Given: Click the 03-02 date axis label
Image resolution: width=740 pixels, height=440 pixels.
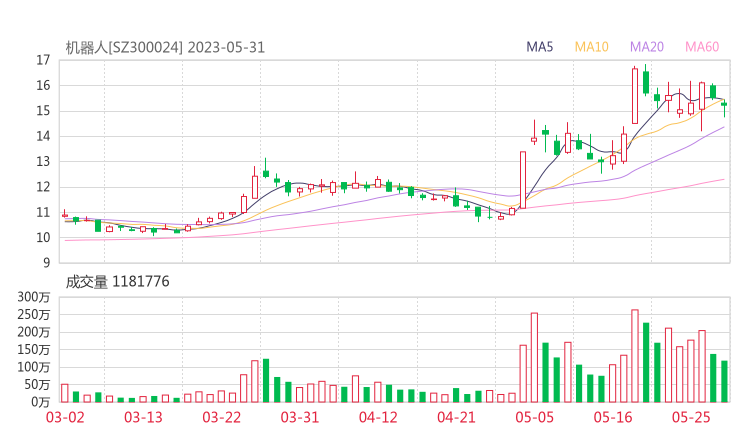Looking at the screenshot, I should point(65,417).
